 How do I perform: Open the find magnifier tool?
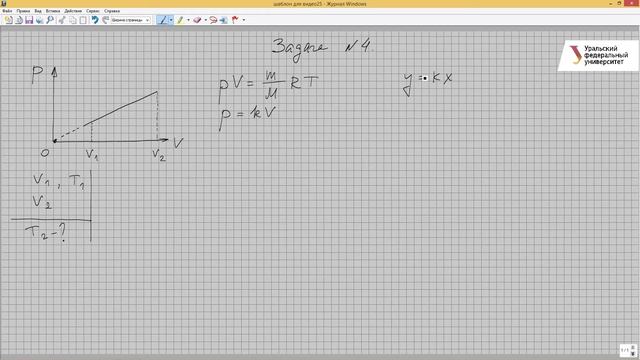(50, 20)
